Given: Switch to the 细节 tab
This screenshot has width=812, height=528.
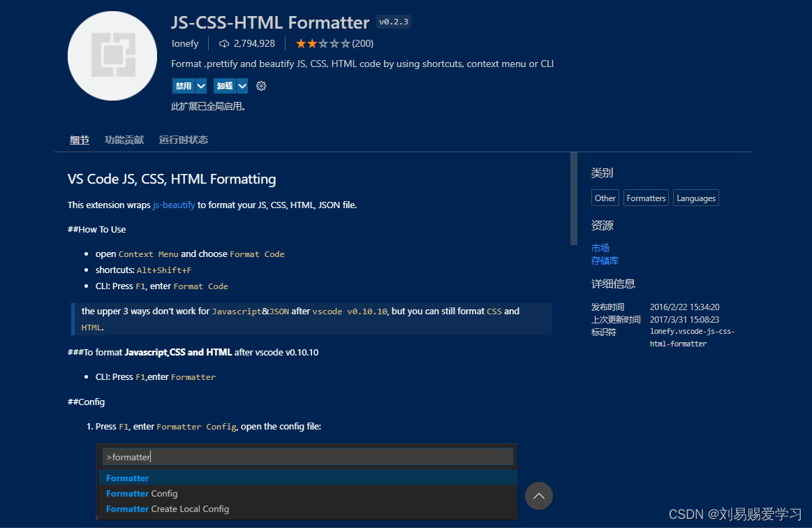Looking at the screenshot, I should 79,140.
